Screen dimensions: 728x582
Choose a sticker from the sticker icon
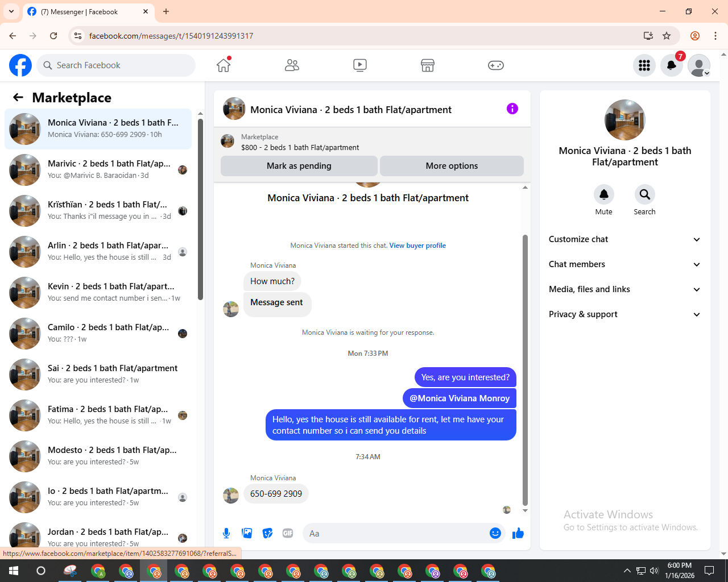point(267,533)
